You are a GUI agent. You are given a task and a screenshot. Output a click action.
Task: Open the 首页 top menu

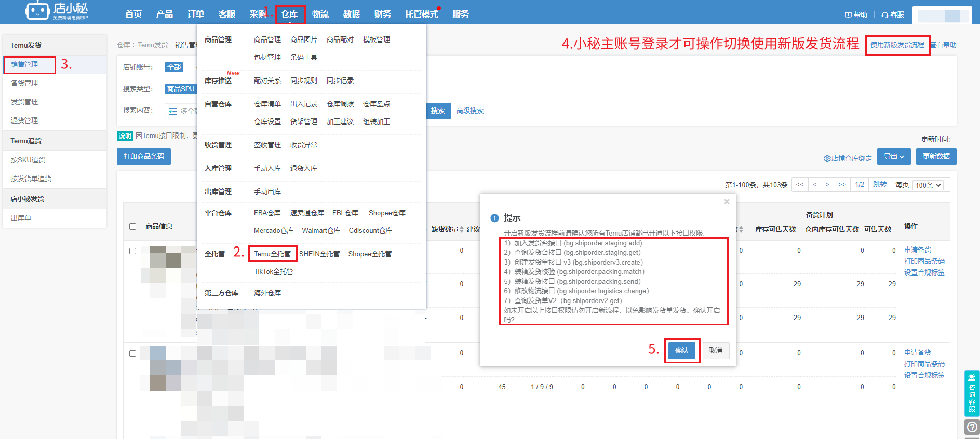[x=133, y=14]
